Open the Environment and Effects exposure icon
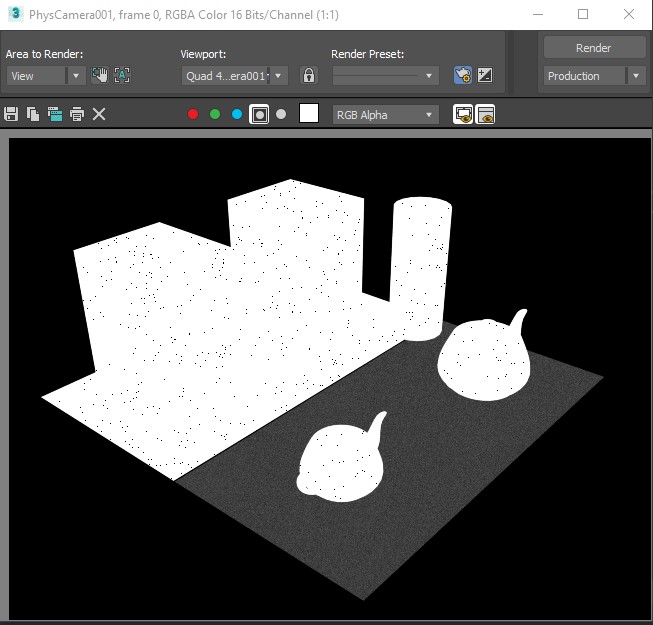The height and width of the screenshot is (625, 653). (x=485, y=75)
